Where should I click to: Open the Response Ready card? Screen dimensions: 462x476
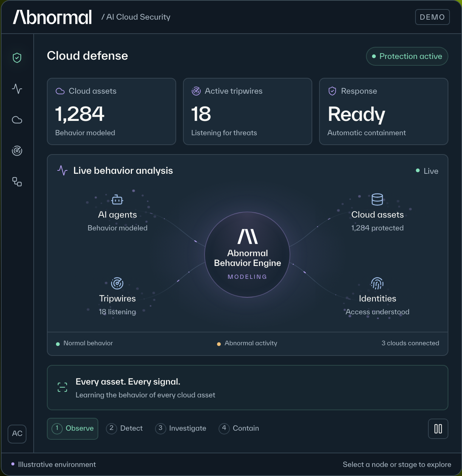point(384,111)
